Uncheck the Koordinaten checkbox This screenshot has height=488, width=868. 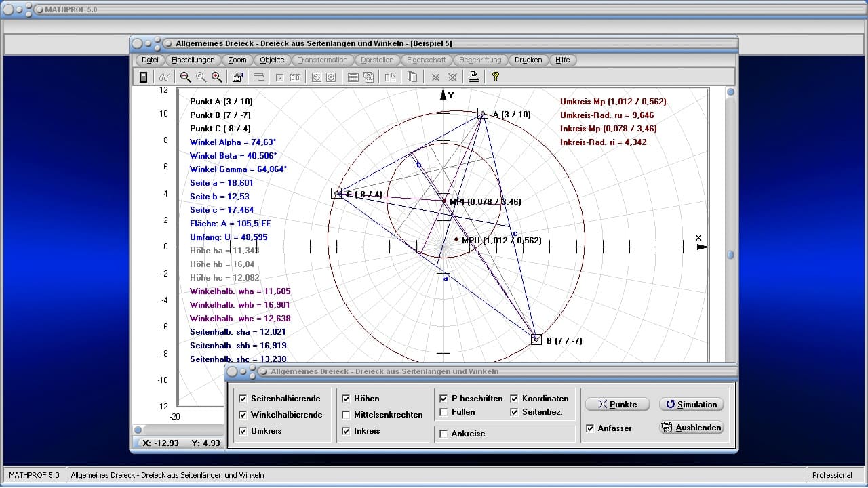(514, 399)
